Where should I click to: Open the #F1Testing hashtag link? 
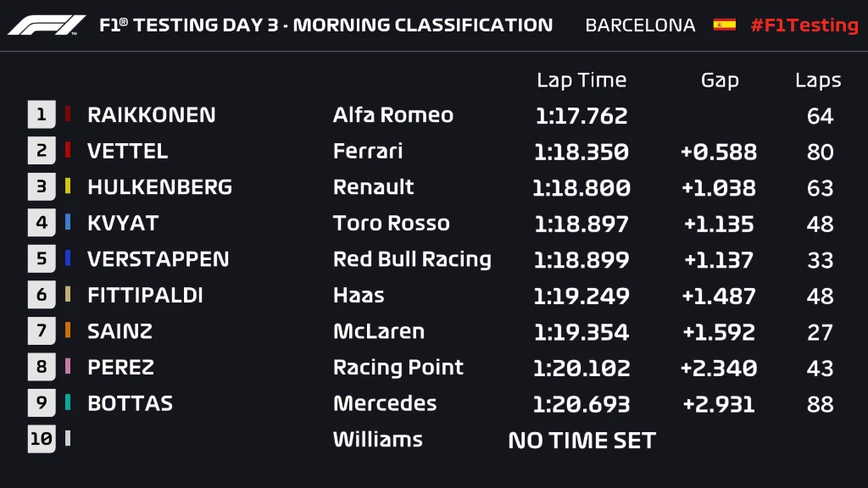[804, 25]
